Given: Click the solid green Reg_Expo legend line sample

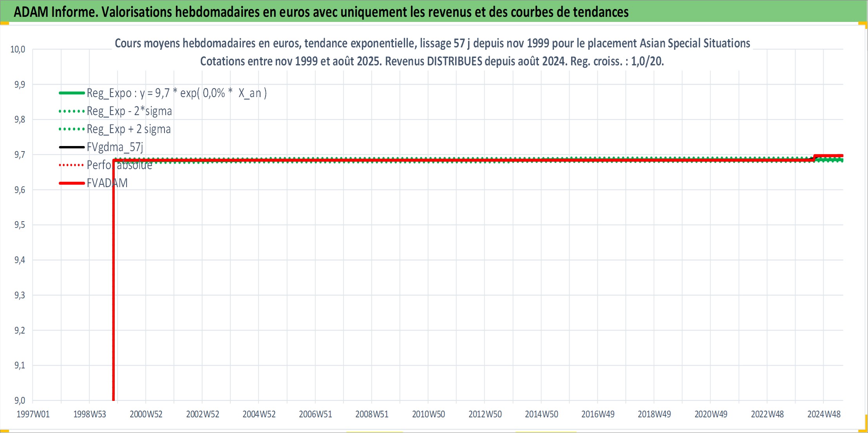Looking at the screenshot, I should pyautogui.click(x=72, y=93).
